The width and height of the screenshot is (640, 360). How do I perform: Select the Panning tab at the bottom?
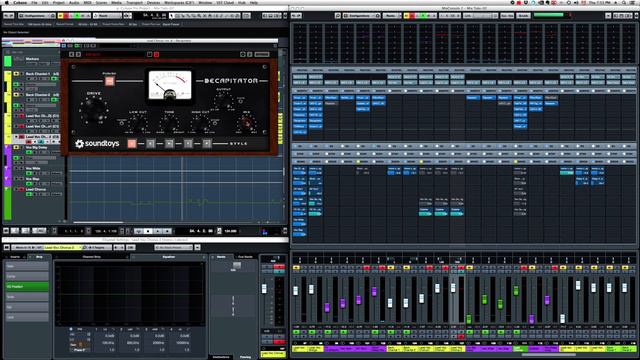tap(245, 357)
